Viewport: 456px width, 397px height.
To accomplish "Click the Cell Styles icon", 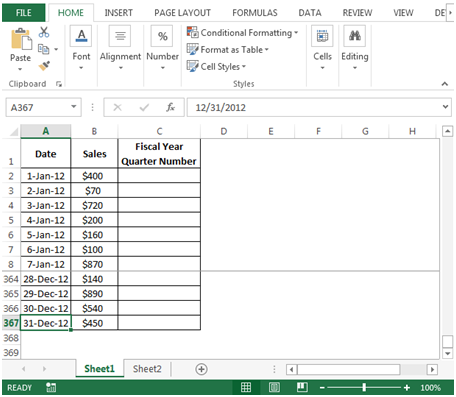I will tap(192, 66).
